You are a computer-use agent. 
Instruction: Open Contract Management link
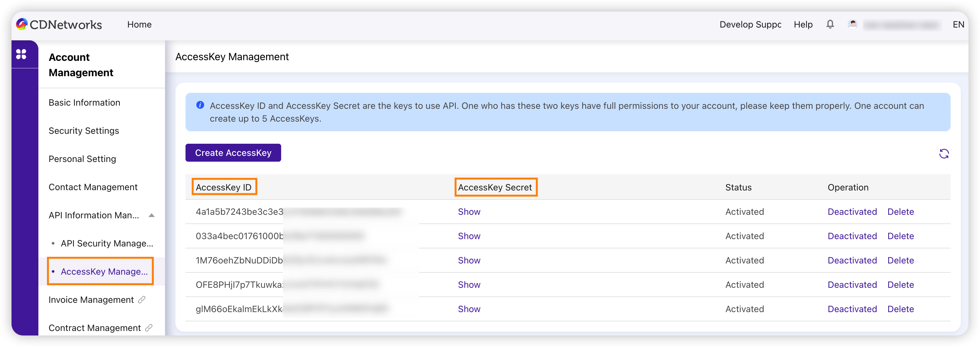pyautogui.click(x=95, y=328)
